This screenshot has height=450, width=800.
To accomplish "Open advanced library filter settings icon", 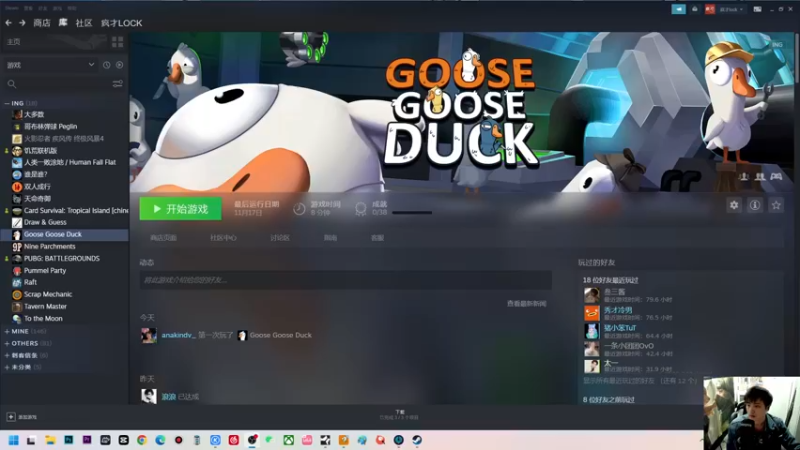I will click(117, 84).
